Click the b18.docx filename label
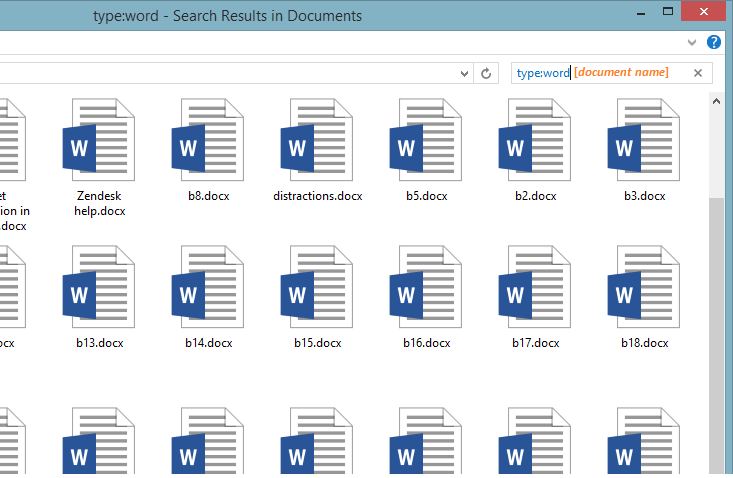The image size is (733, 478). click(644, 343)
